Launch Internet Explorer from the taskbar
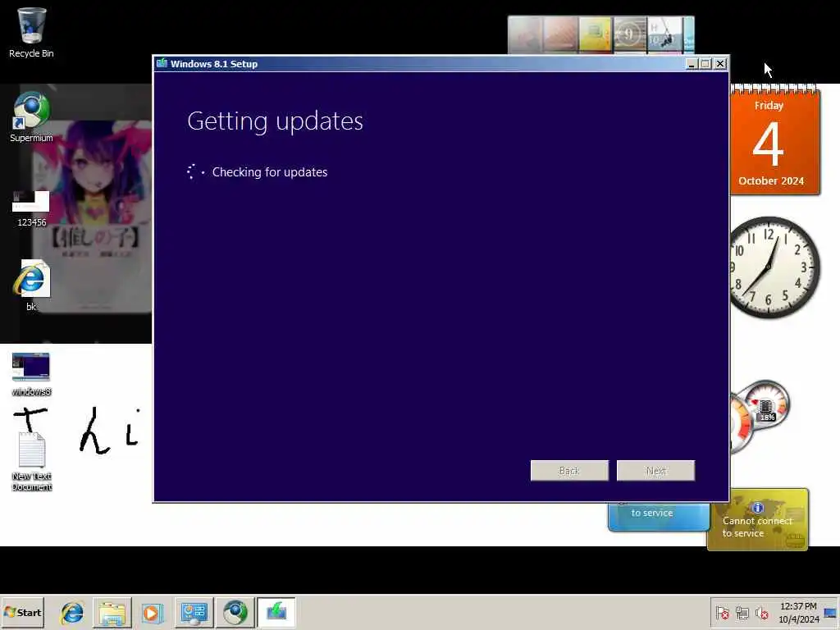Screen dimensions: 840x630 (x=72, y=612)
